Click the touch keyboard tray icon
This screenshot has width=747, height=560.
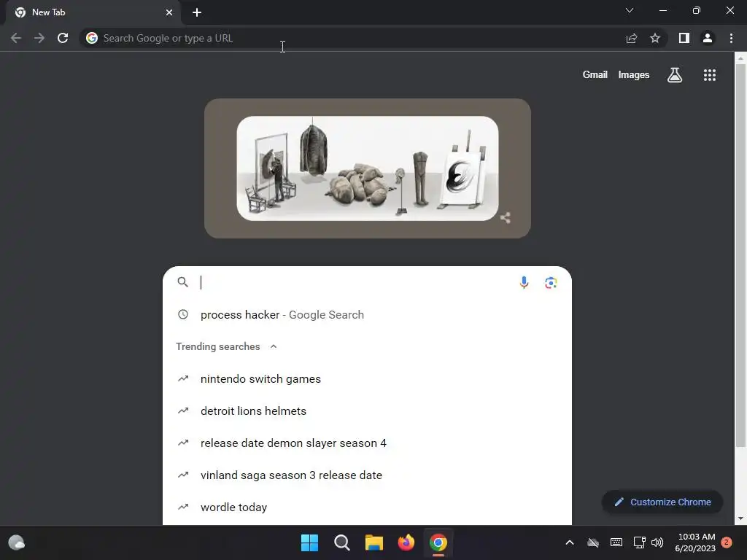pyautogui.click(x=616, y=542)
